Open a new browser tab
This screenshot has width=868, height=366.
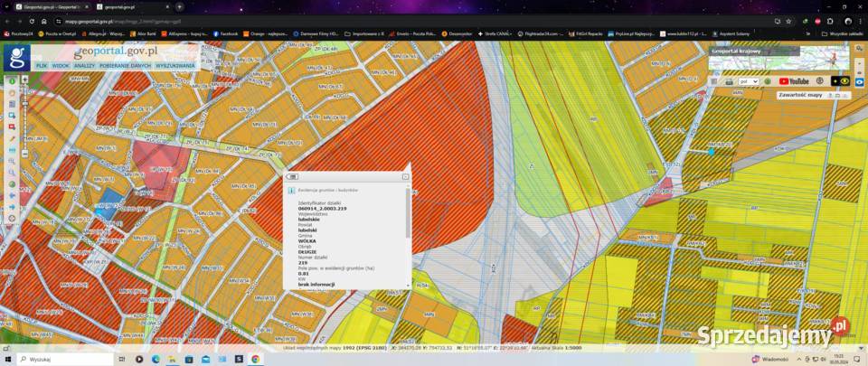coord(179,6)
